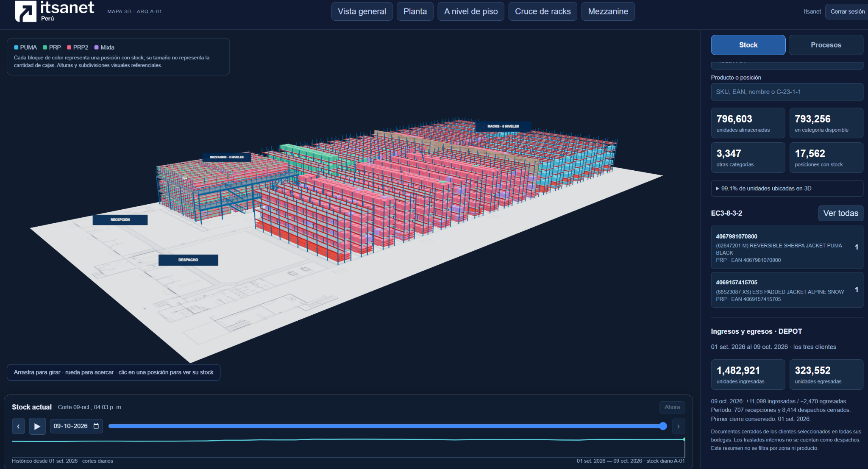Open the calendar picker icon in the date field
Viewport: 868px width, 469px height.
(96, 426)
